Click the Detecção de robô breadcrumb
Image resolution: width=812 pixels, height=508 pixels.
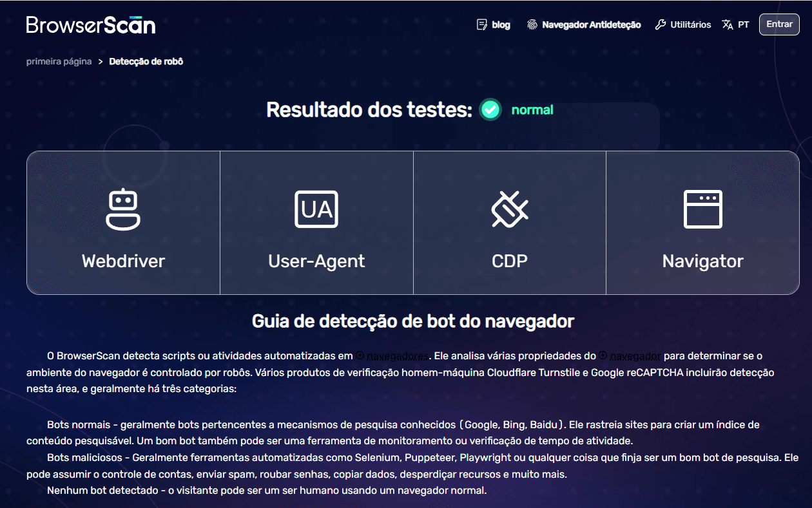(146, 62)
